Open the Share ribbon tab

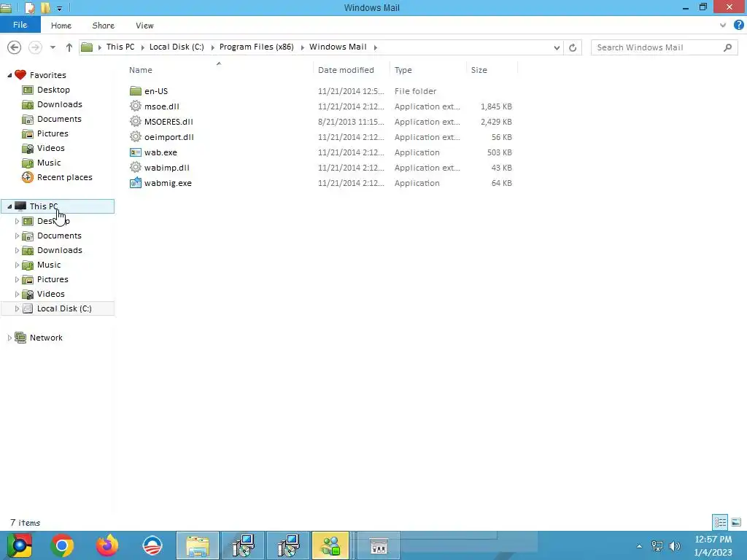[x=104, y=26]
